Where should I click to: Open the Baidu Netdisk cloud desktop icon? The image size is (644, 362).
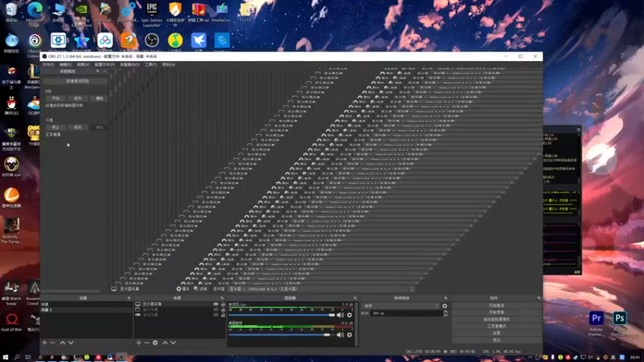[x=105, y=41]
